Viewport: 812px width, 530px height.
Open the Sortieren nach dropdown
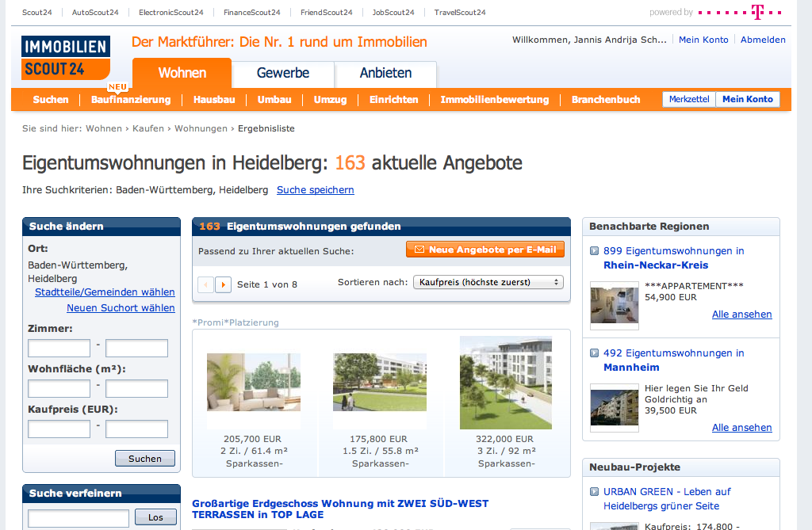coord(488,282)
